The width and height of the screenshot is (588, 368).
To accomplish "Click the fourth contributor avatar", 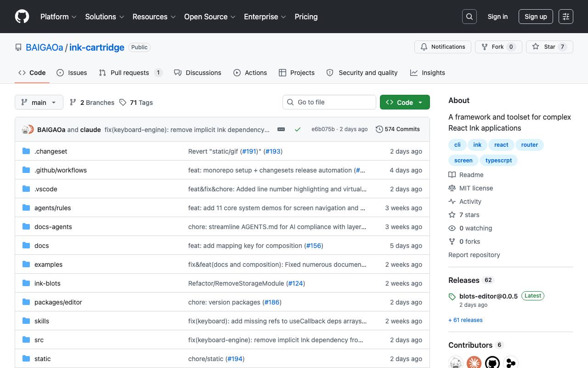I will 511,363.
